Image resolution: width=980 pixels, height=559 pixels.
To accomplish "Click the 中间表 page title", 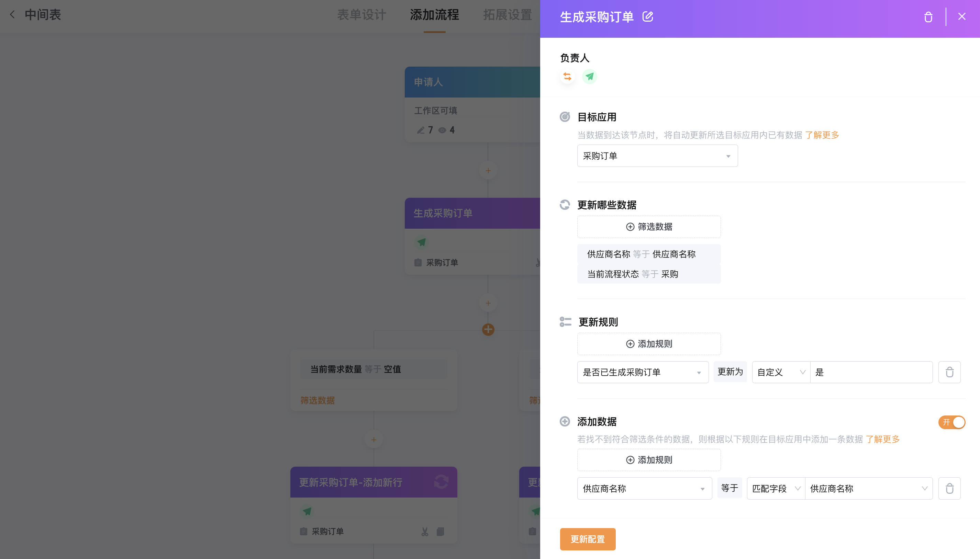I will click(x=43, y=14).
